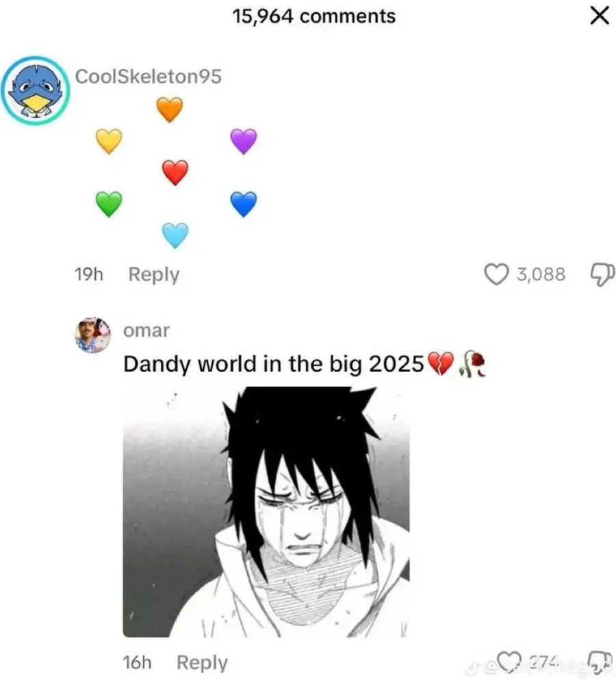
Task: Open the CoolSkeleton95 username link
Action: point(149,77)
